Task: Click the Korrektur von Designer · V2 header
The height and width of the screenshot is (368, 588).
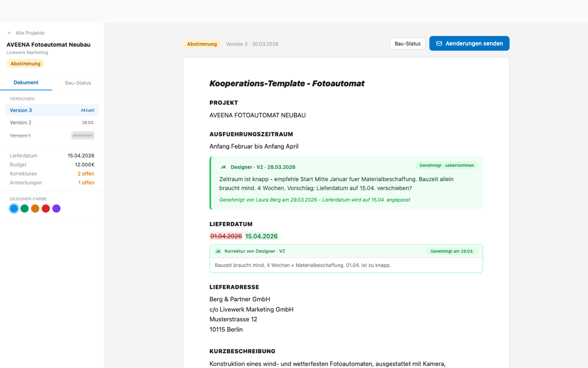Action: (255, 251)
